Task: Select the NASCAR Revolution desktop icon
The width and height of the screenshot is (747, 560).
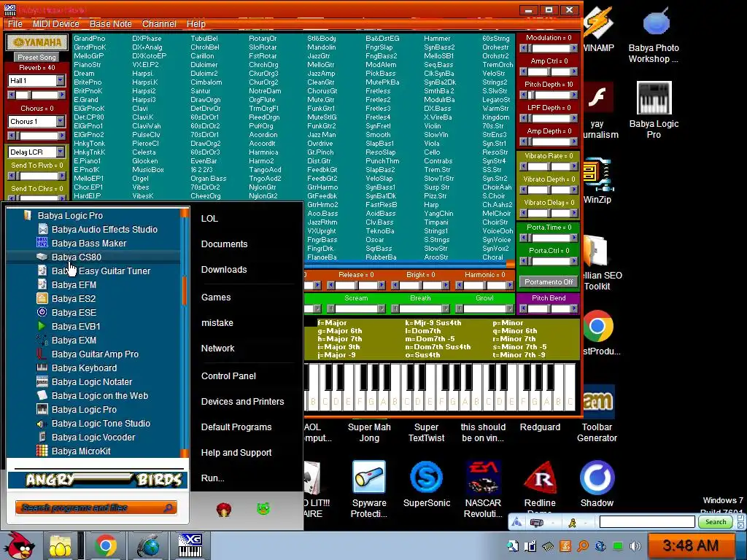Action: click(483, 489)
